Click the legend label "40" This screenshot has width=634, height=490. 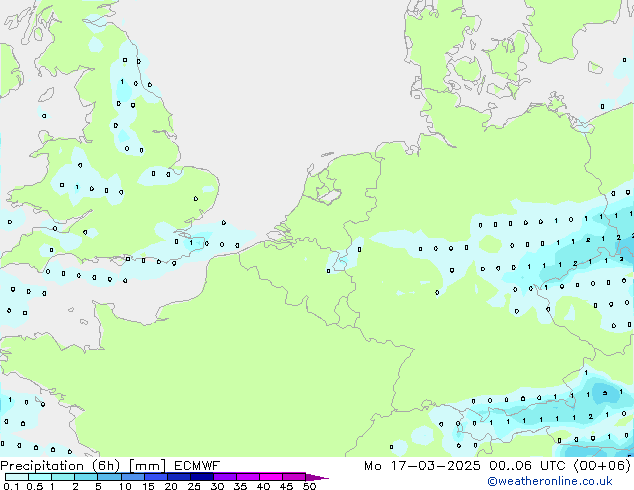coord(263,486)
